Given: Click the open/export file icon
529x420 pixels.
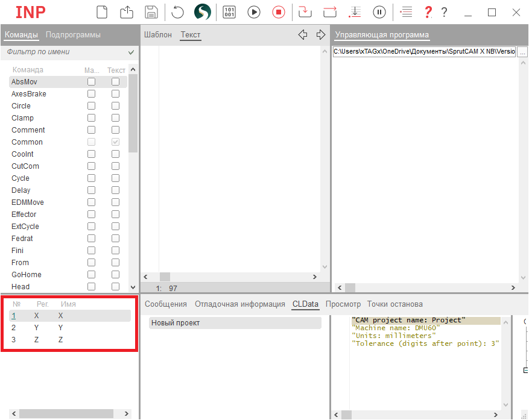Looking at the screenshot, I should (127, 11).
